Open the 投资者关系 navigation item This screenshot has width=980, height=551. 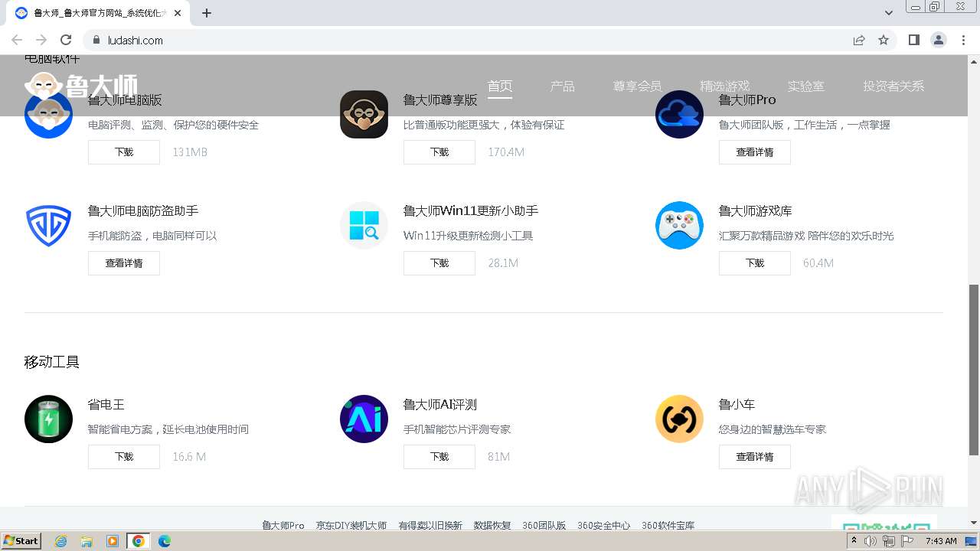[893, 86]
